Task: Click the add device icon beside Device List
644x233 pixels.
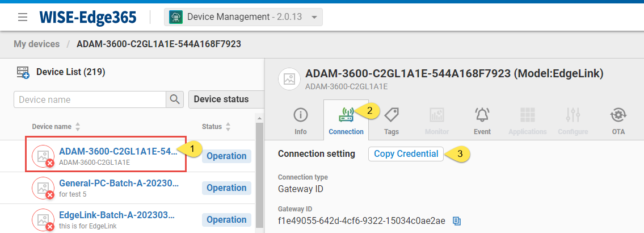Action: tap(23, 72)
